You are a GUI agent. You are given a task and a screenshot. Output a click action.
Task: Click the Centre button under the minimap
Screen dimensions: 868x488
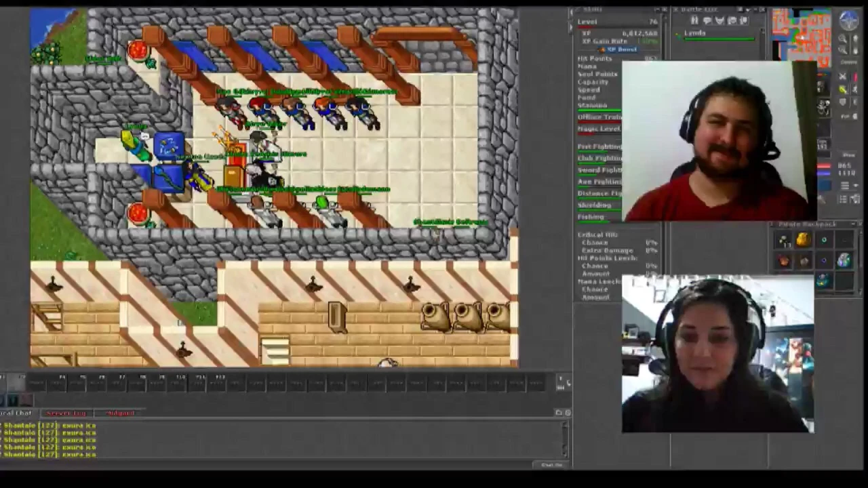coord(848,62)
